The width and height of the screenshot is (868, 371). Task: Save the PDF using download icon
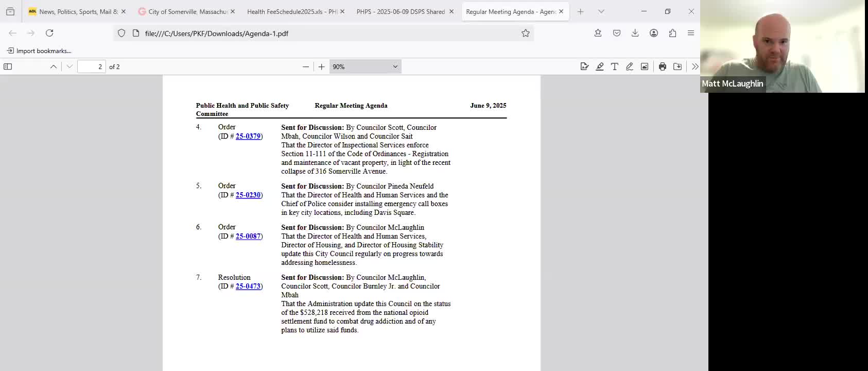click(678, 66)
